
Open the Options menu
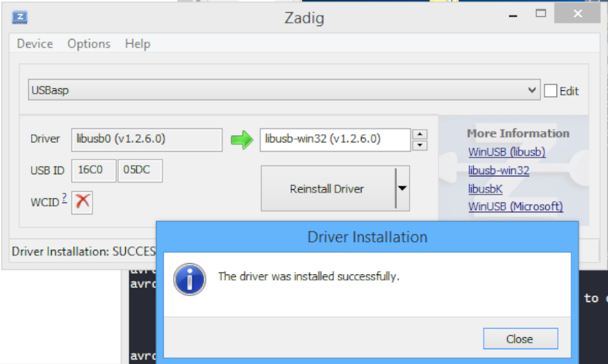point(89,43)
